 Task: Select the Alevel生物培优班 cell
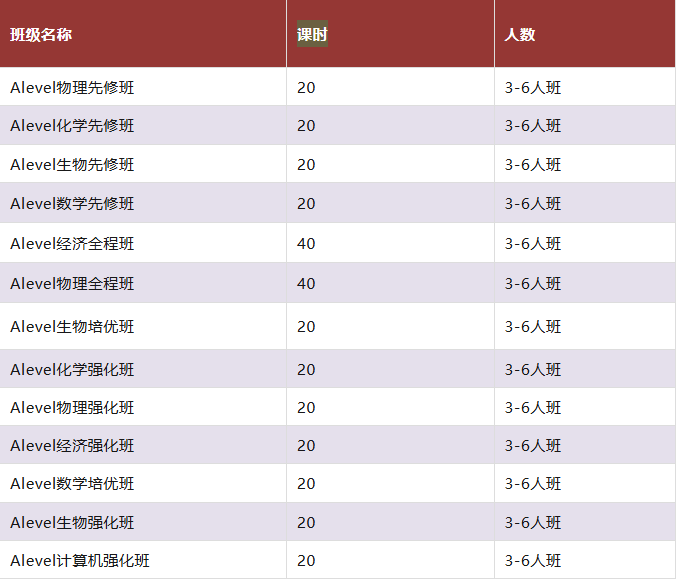coord(72,327)
